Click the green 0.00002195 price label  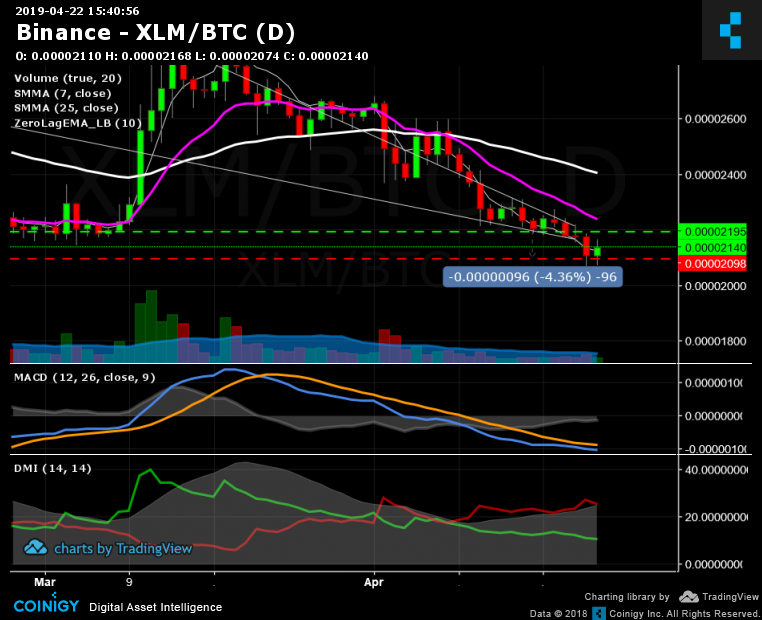[x=712, y=231]
